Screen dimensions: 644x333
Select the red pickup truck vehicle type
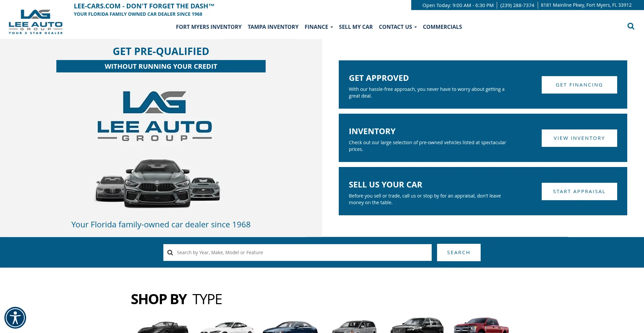coord(481,325)
